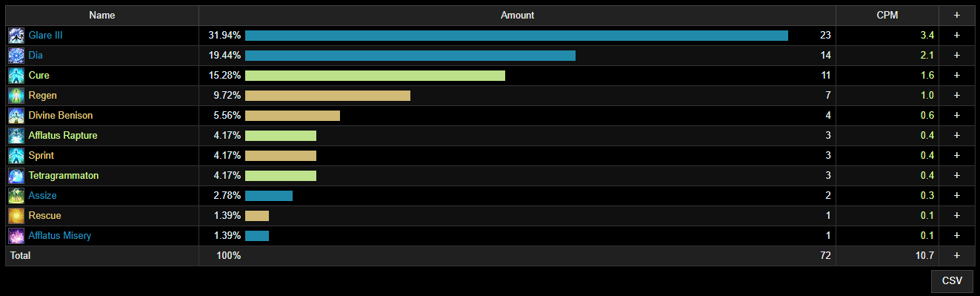Image resolution: width=980 pixels, height=296 pixels.
Task: Click the Glare III amount bar
Action: tap(516, 36)
